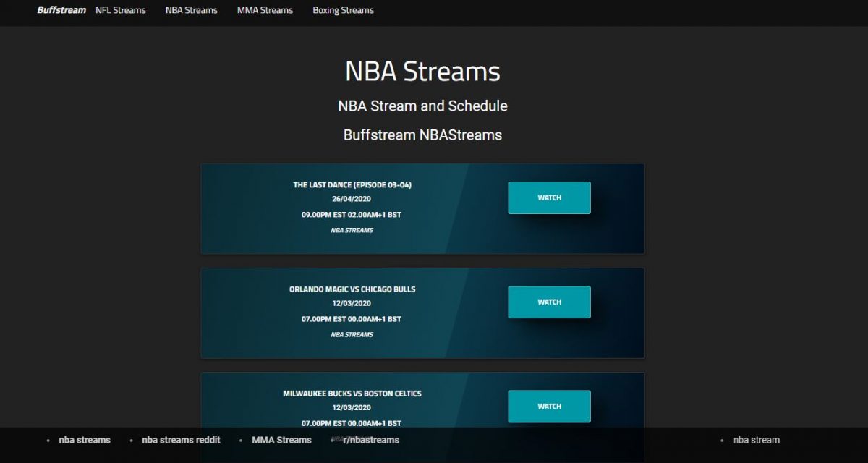Open the 'nba streams reddit' bottom bar link
The height and width of the screenshot is (463, 868).
click(181, 440)
